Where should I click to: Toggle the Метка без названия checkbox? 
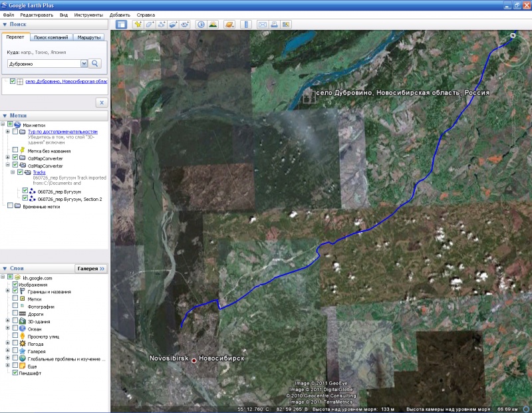pyautogui.click(x=15, y=150)
